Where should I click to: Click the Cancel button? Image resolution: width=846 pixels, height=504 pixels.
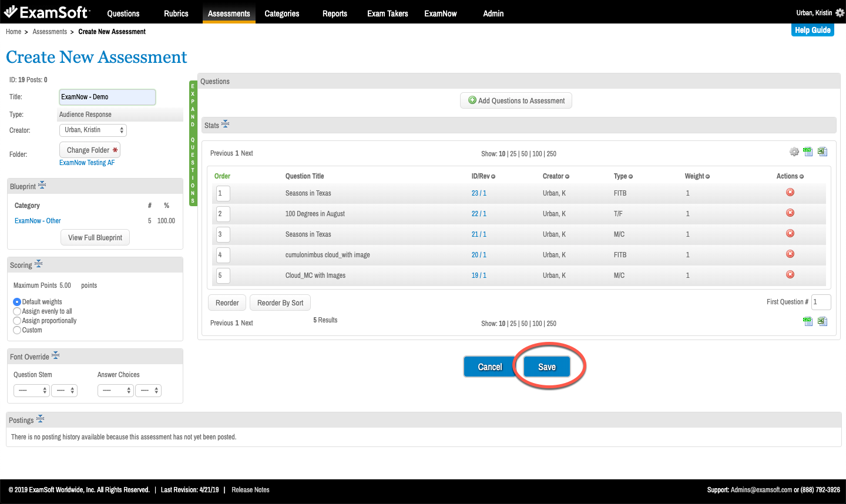pos(490,367)
